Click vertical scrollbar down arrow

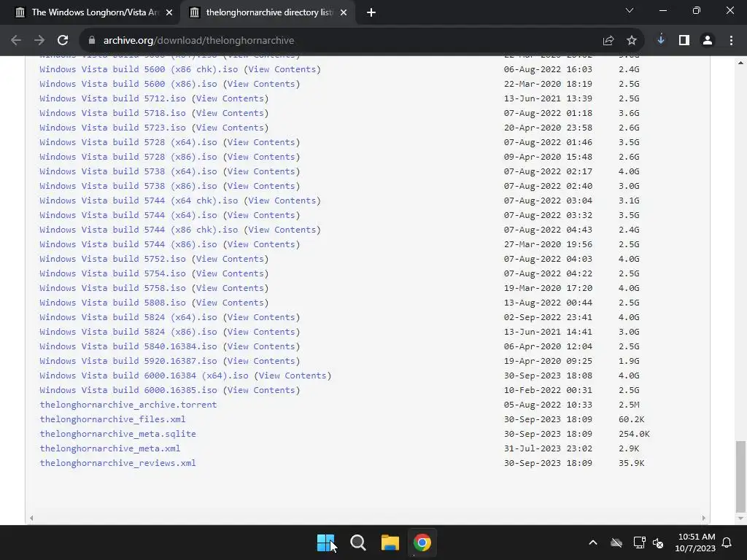click(x=740, y=518)
